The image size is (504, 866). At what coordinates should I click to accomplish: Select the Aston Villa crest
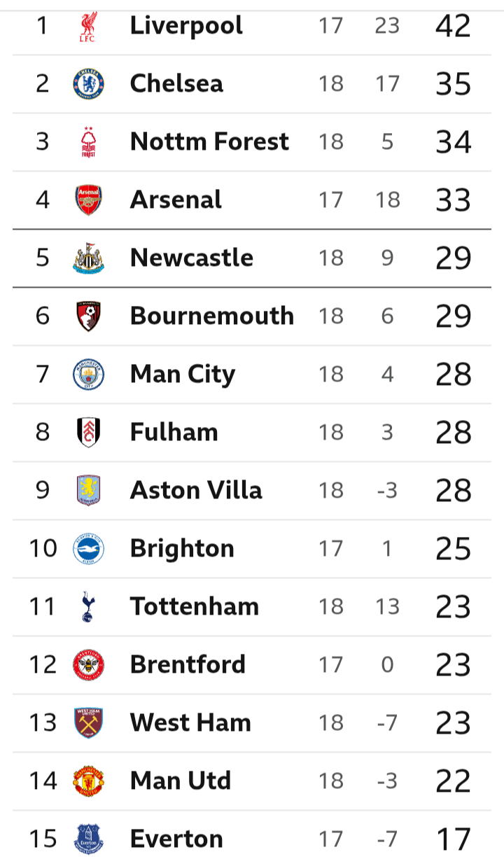point(89,491)
